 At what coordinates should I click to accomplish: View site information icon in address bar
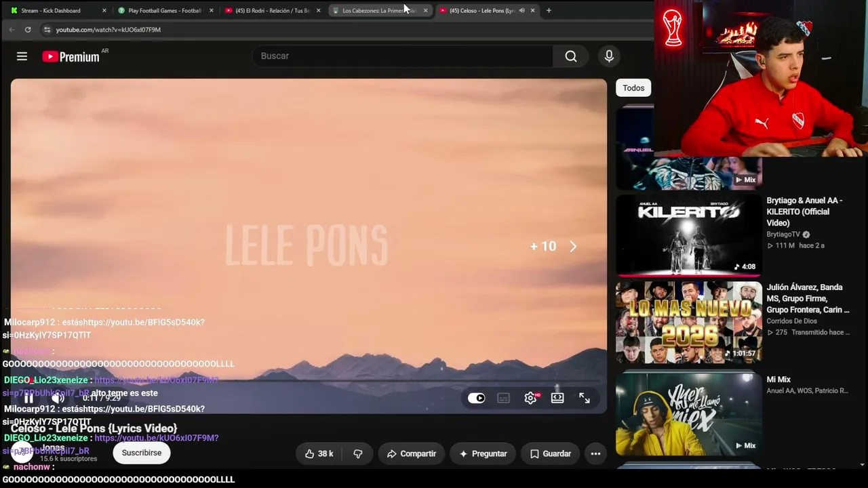pyautogui.click(x=47, y=30)
